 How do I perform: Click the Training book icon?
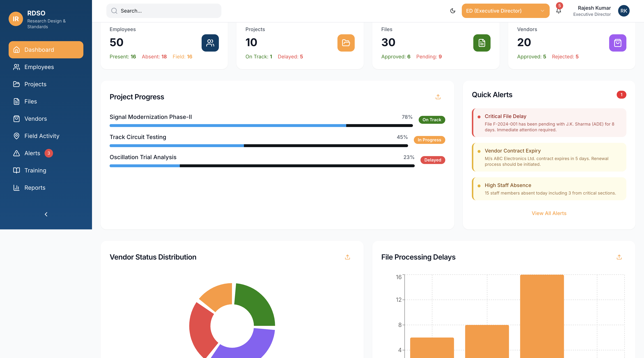click(x=17, y=170)
